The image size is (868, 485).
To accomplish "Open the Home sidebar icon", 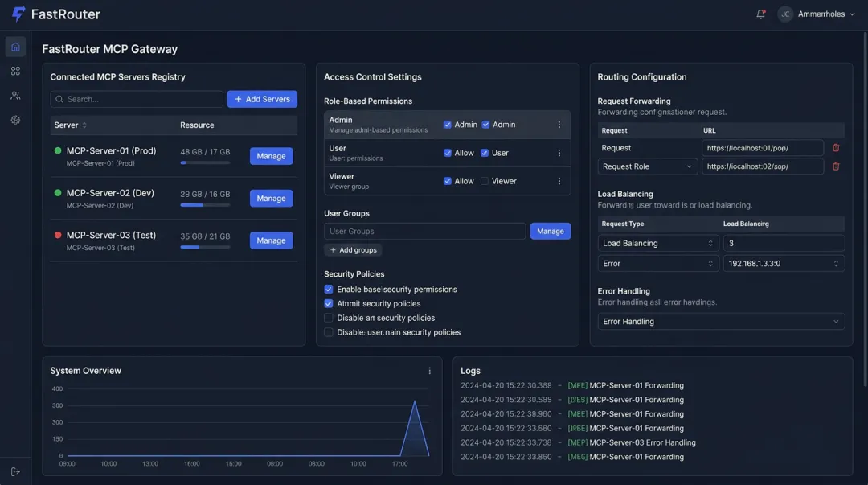I will coord(15,47).
